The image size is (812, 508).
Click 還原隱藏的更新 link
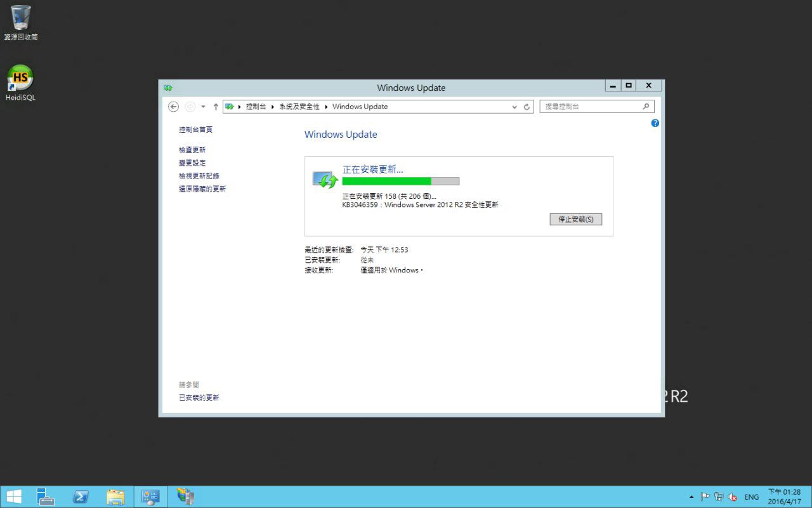point(202,189)
